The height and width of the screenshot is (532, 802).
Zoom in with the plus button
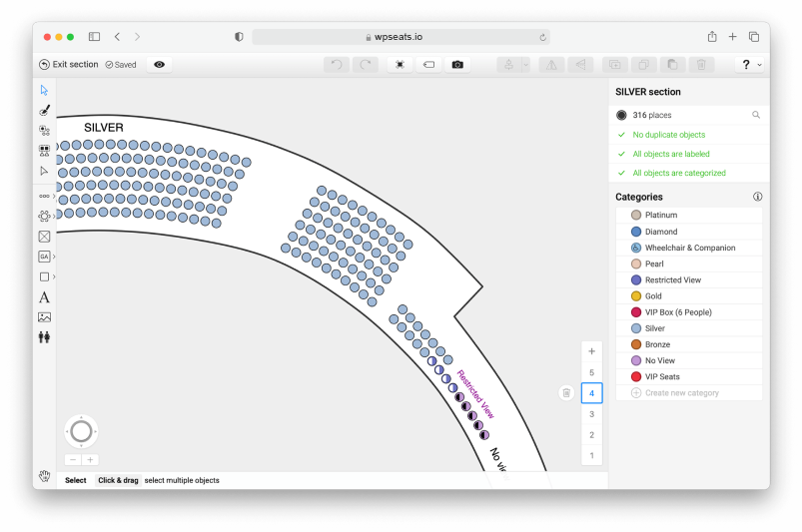coord(90,460)
